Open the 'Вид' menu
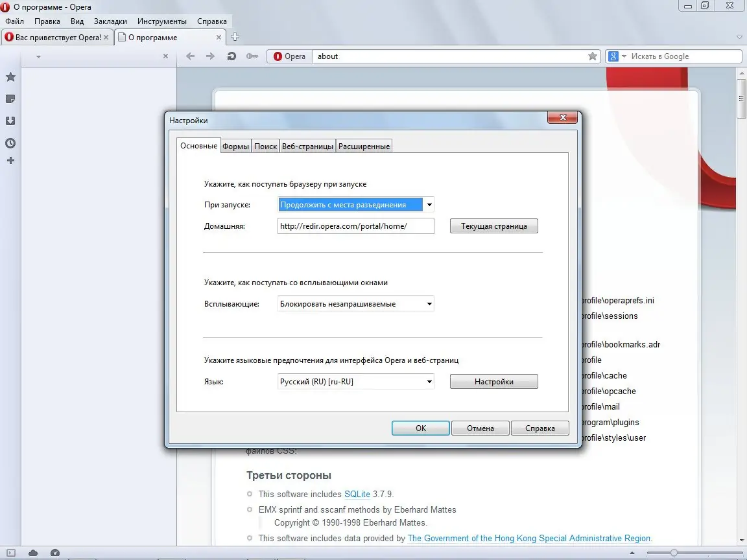The width and height of the screenshot is (747, 560). tap(77, 21)
